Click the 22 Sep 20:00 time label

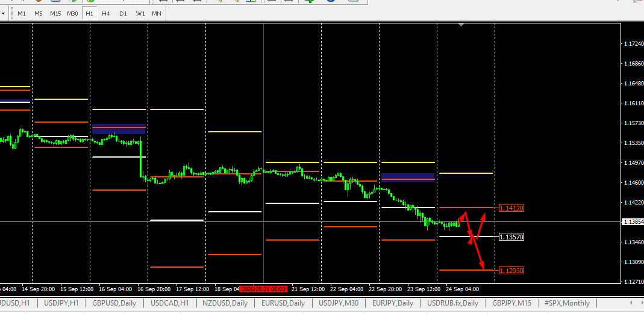click(x=386, y=289)
